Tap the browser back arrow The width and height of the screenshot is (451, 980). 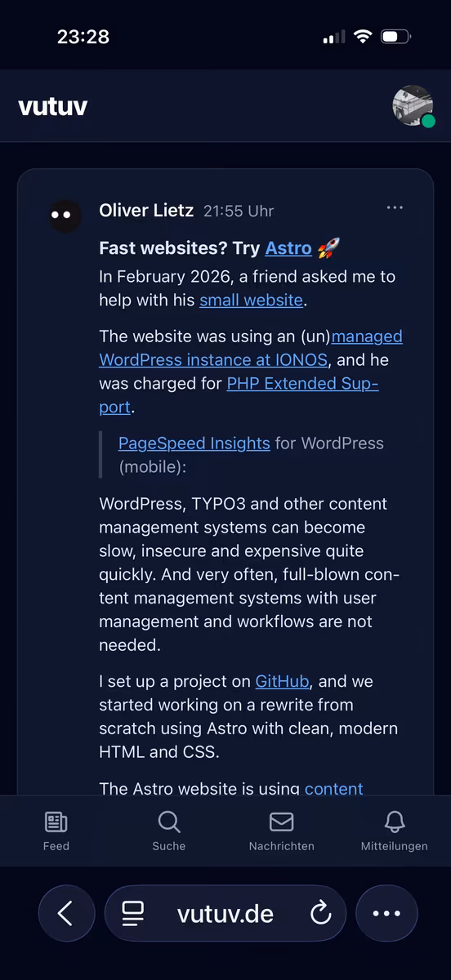tap(66, 914)
